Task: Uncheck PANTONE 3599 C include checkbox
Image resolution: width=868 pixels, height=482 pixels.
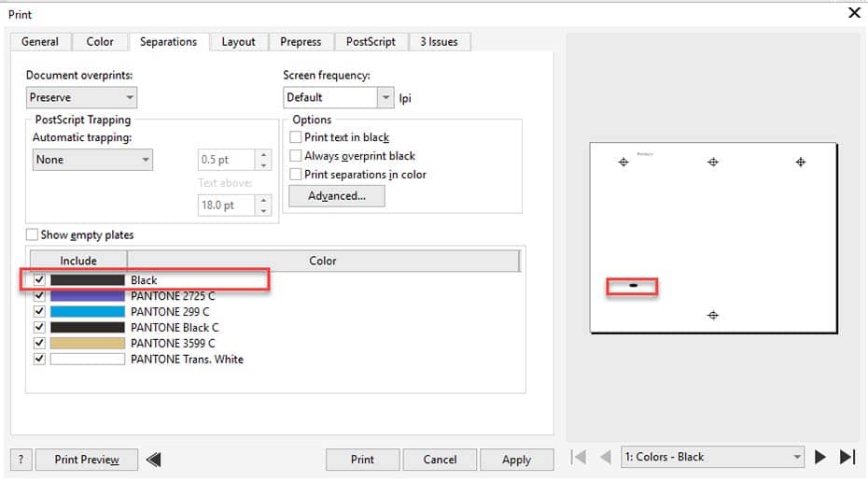Action: point(39,343)
